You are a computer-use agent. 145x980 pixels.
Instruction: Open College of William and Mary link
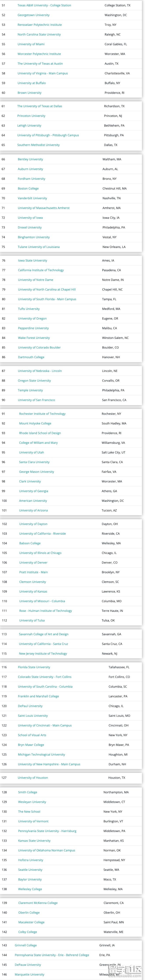(39, 443)
